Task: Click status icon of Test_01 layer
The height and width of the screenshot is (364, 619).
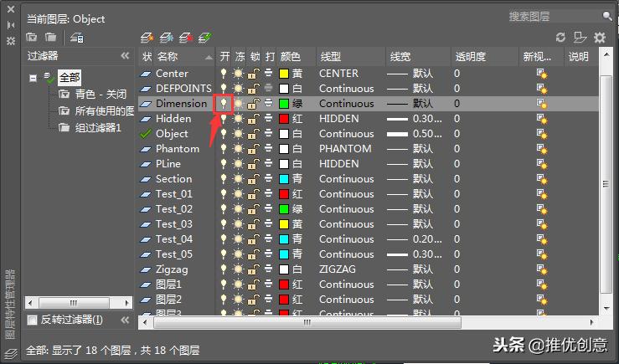Action: 146,194
